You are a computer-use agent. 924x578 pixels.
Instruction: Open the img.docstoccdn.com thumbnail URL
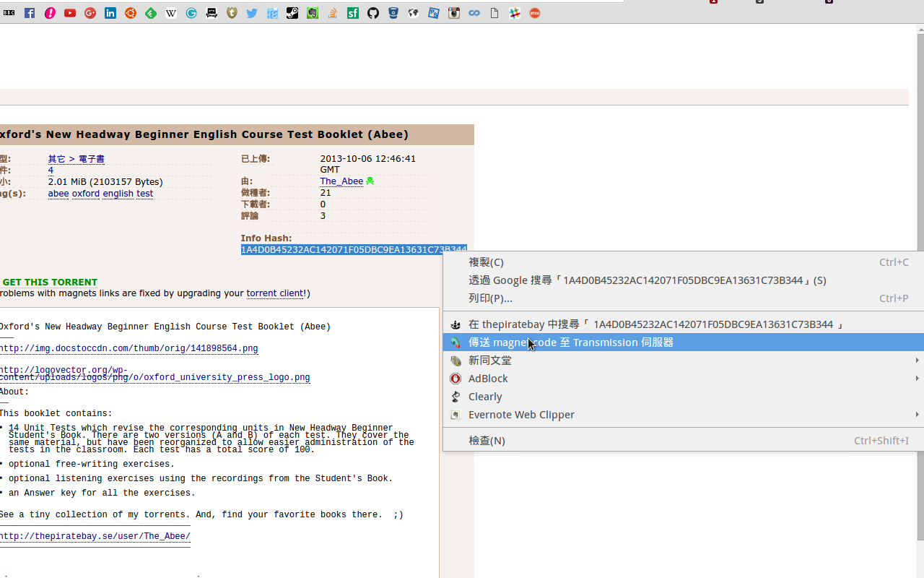[x=129, y=348]
